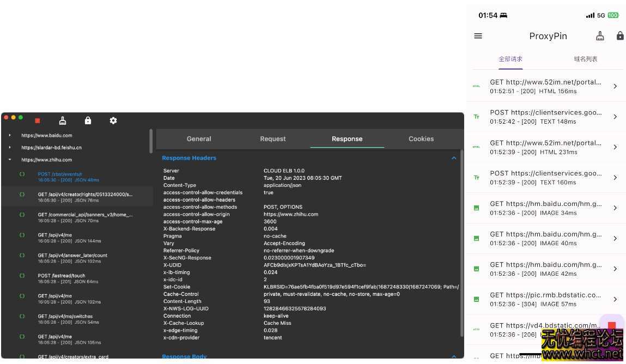Viewport: 626px width, 364px height.
Task: Clear mobile request list with broom icon
Action: [600, 36]
